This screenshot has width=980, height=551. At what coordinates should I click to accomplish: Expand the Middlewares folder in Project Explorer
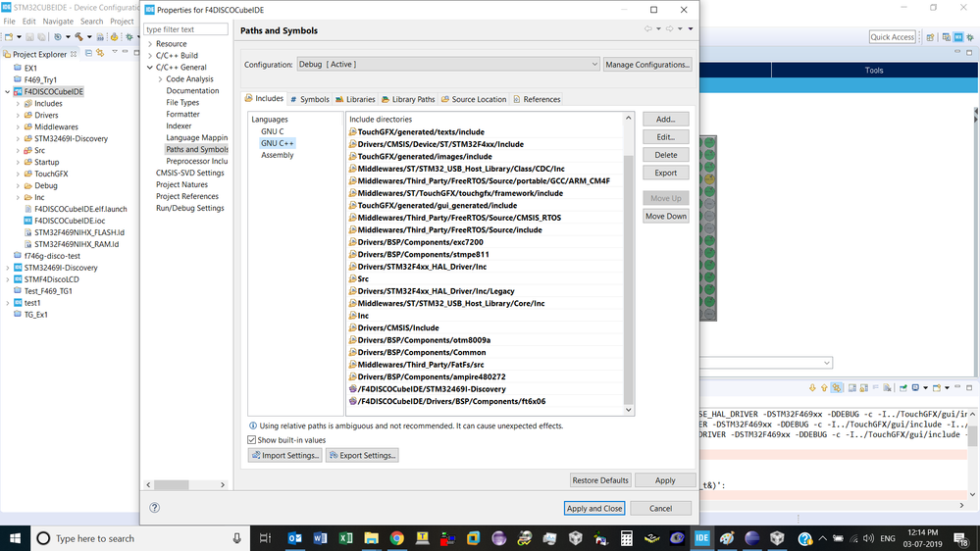[x=18, y=126]
